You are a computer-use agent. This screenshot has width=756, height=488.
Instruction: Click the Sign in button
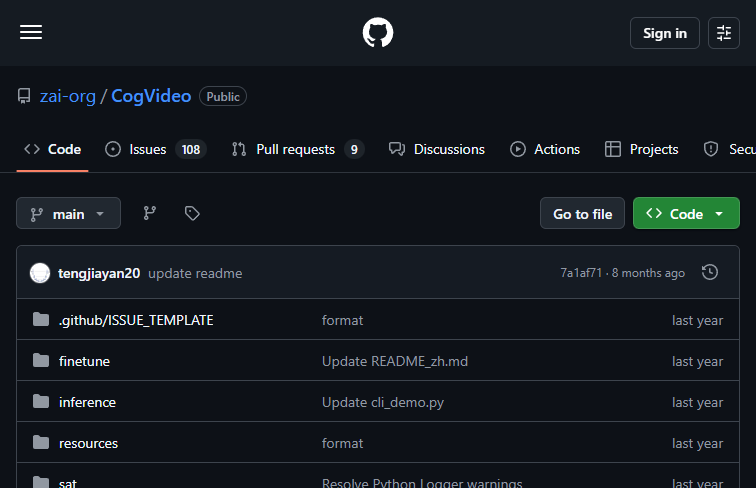click(664, 33)
